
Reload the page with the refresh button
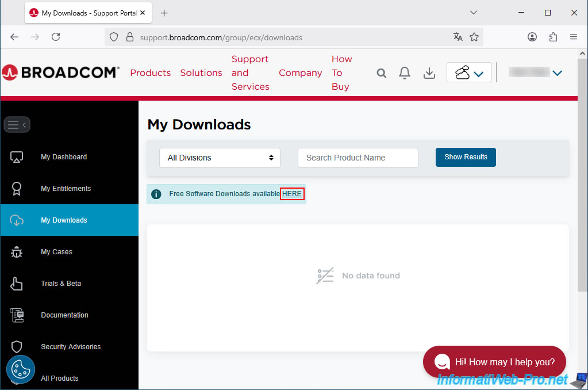coord(56,37)
